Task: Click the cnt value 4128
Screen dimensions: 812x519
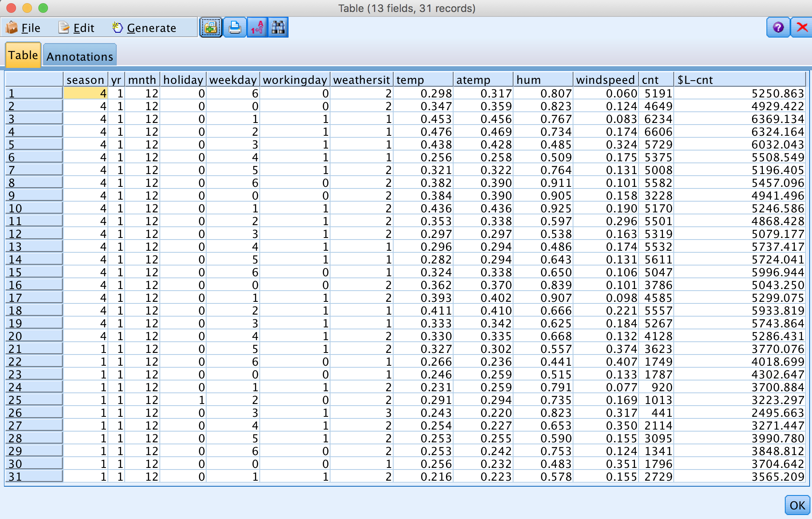Action: point(659,336)
